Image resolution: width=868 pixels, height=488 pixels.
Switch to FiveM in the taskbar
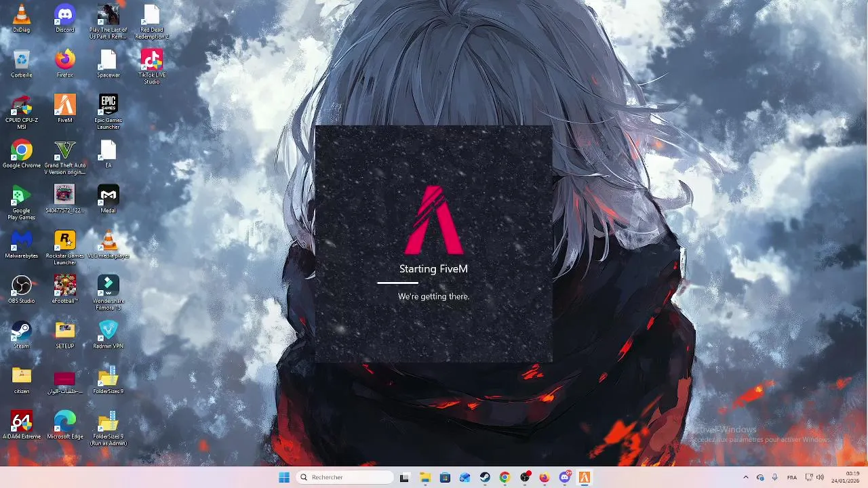click(585, 477)
